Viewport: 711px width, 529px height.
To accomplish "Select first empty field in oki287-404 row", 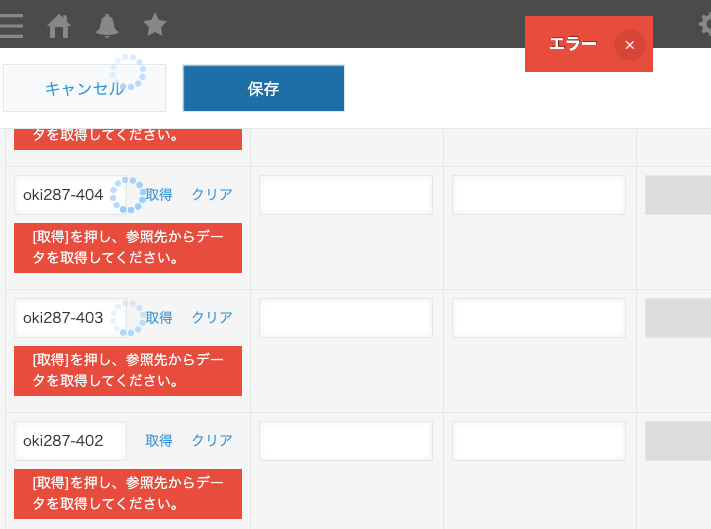I will click(346, 195).
